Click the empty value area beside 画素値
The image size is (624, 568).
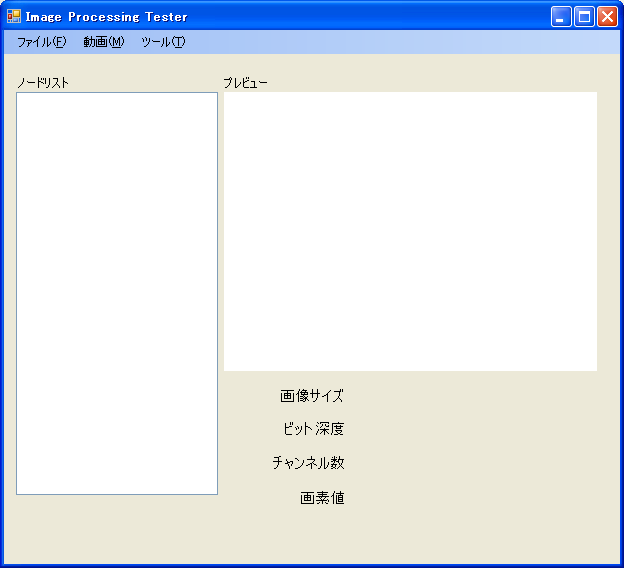point(470,498)
